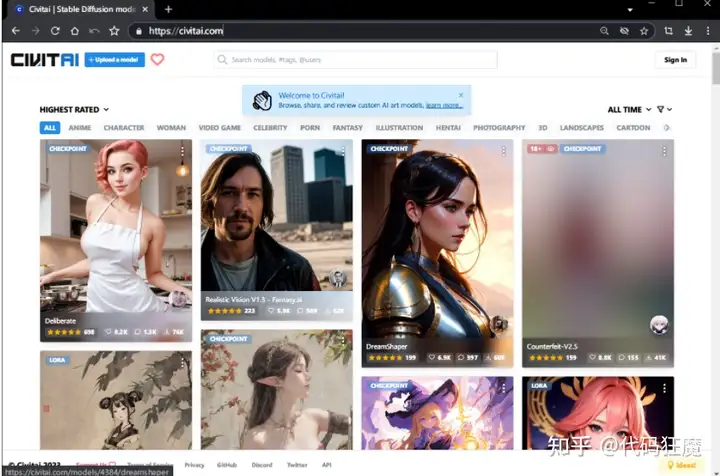Open the GitHub footer link
The width and height of the screenshot is (720, 476).
(227, 465)
